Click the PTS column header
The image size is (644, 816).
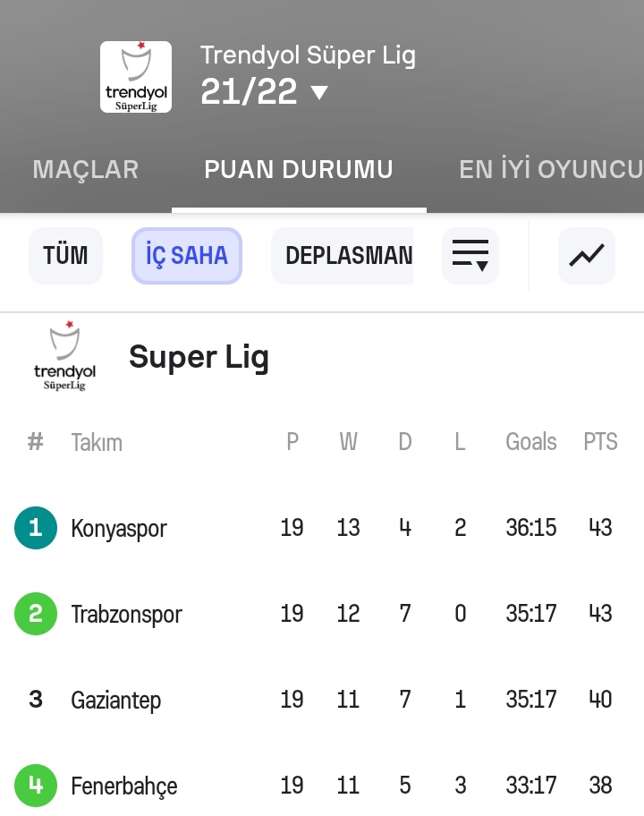point(600,442)
